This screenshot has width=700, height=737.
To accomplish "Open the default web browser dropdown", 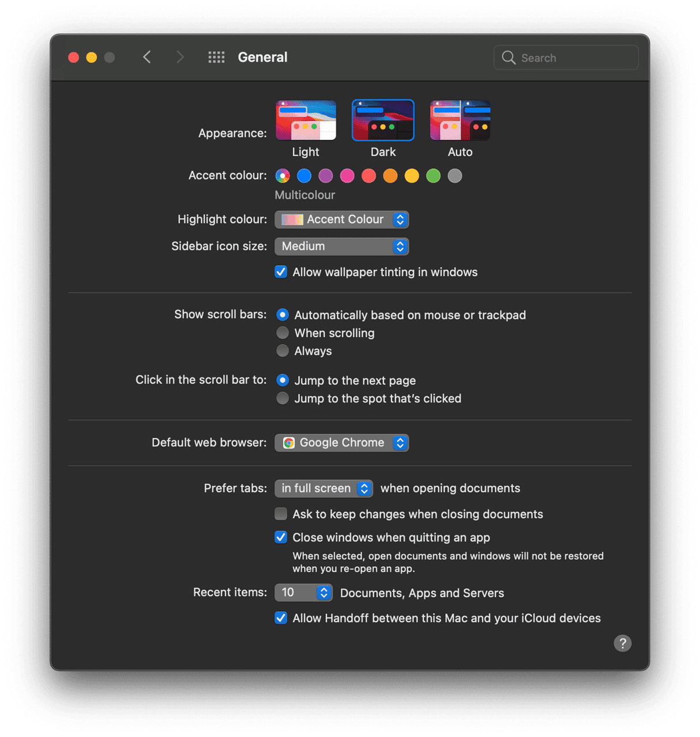I will 341,442.
